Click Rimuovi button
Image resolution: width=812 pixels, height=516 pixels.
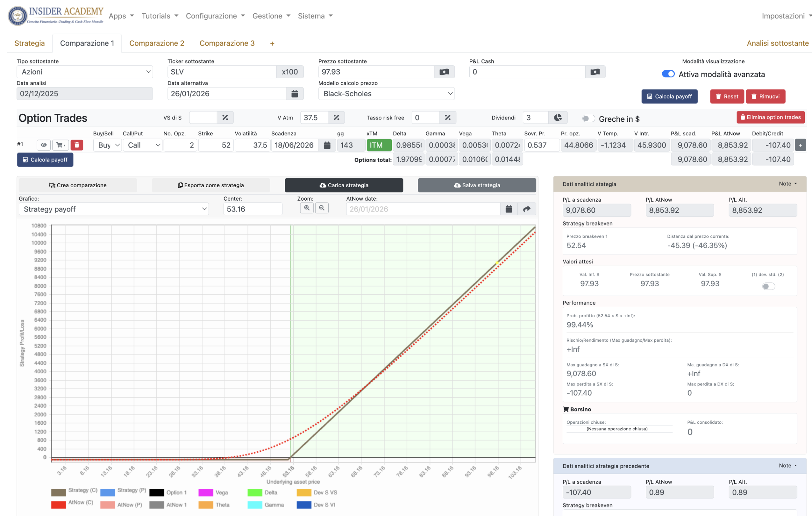[765, 96]
